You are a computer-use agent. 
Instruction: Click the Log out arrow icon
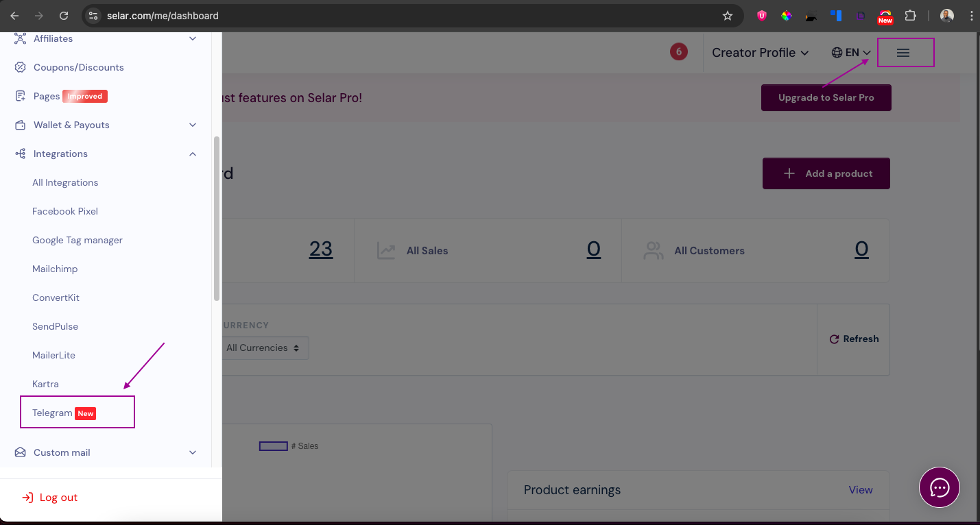coord(27,498)
